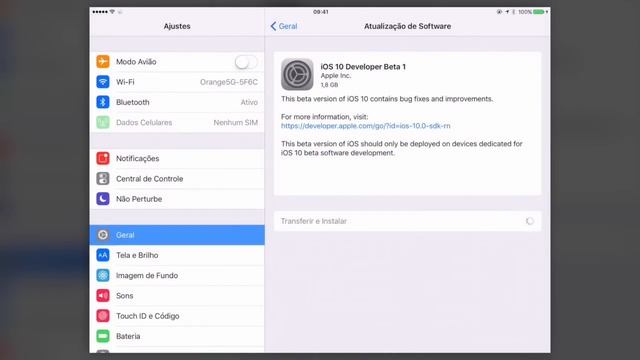Open Sons settings
Image resolution: width=640 pixels, height=360 pixels.
(x=177, y=296)
